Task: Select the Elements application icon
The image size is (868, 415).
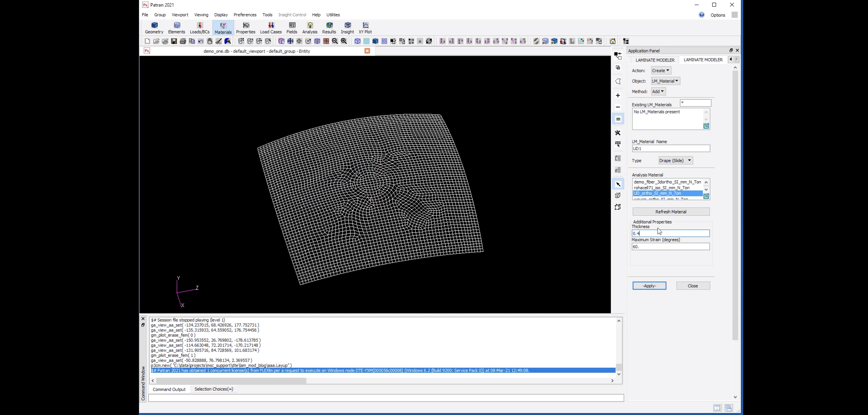Action: click(176, 27)
